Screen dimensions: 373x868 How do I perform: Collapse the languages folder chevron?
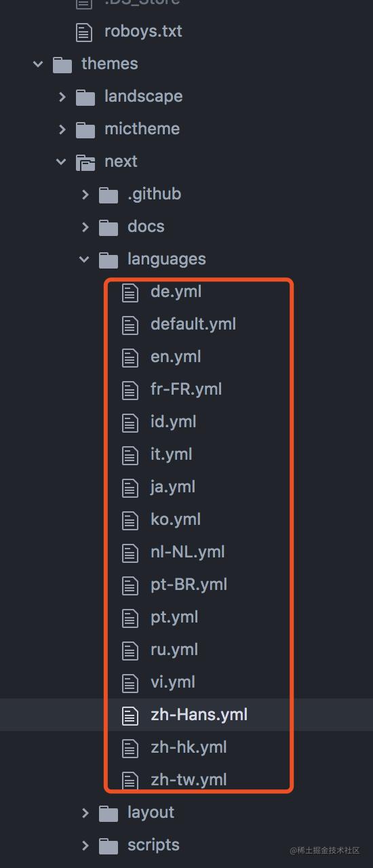84,260
